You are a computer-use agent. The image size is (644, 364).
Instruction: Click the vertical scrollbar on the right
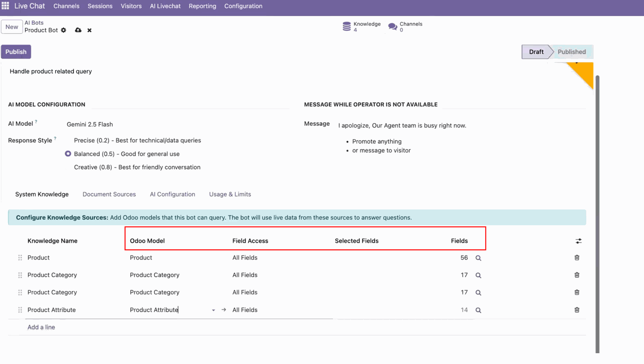point(597,215)
